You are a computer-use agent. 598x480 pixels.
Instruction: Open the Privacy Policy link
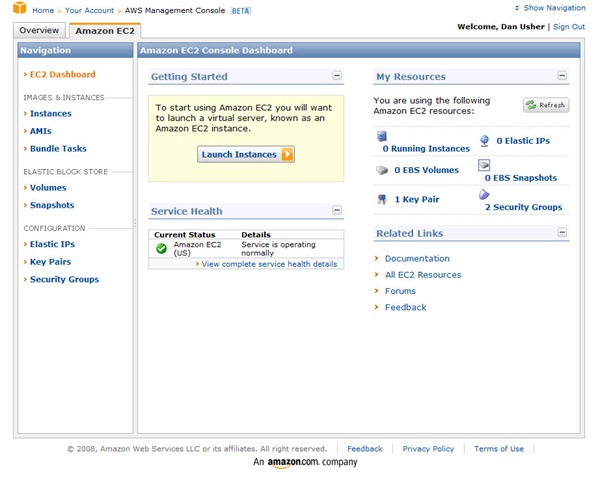428,449
